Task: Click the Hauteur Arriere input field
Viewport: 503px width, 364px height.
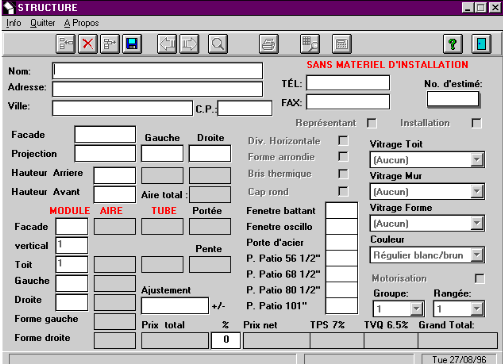Action: [x=115, y=175]
